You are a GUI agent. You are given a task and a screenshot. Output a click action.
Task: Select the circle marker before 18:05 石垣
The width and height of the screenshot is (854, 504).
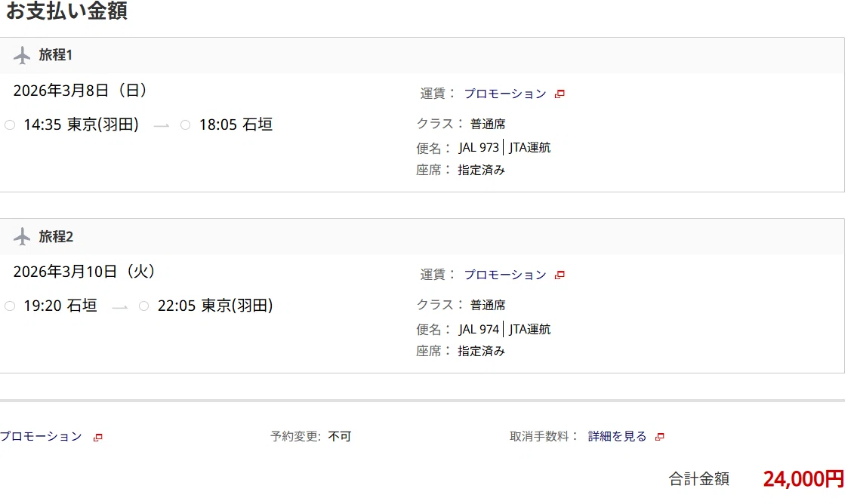click(x=185, y=125)
